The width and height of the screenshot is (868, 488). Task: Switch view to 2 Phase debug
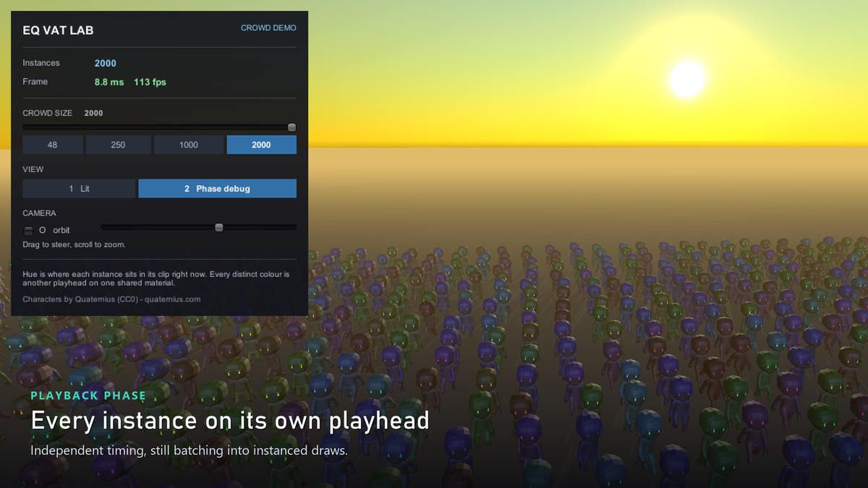(217, 189)
